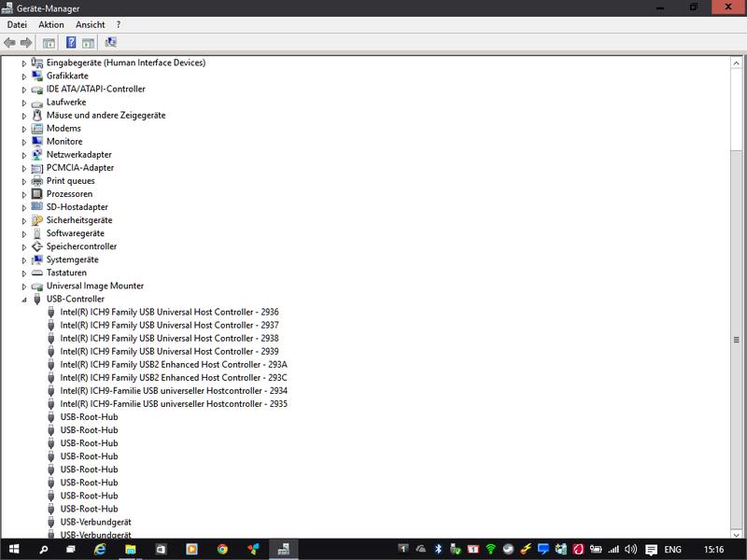Select Intel ICH9 Universal Host Controller - 2936
The width and height of the screenshot is (747, 560).
[169, 312]
